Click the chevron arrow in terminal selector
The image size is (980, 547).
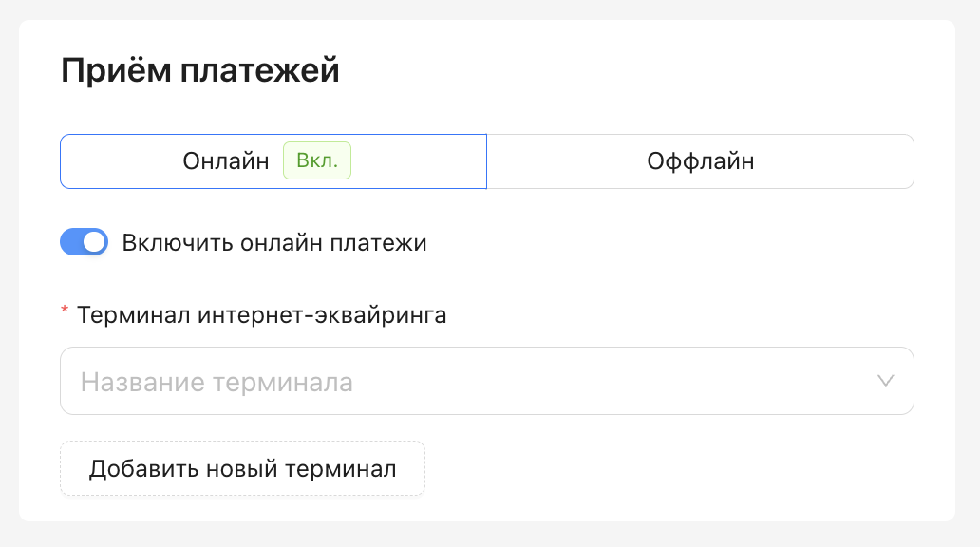click(886, 381)
